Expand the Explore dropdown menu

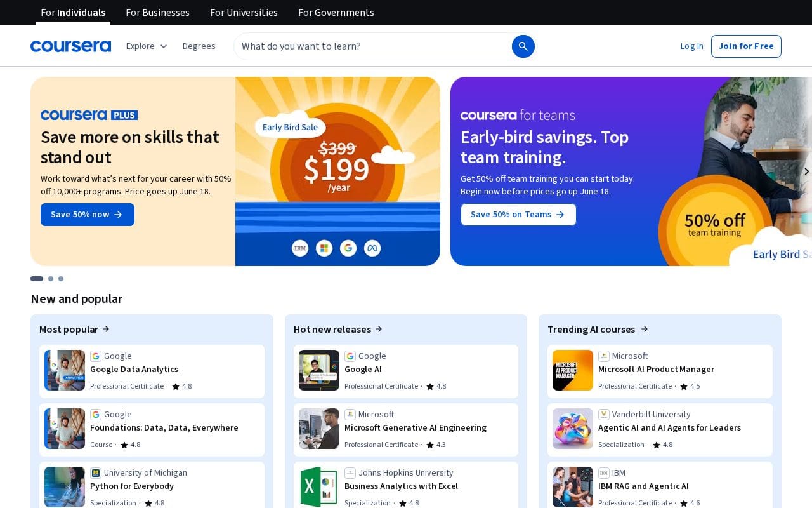tap(147, 46)
